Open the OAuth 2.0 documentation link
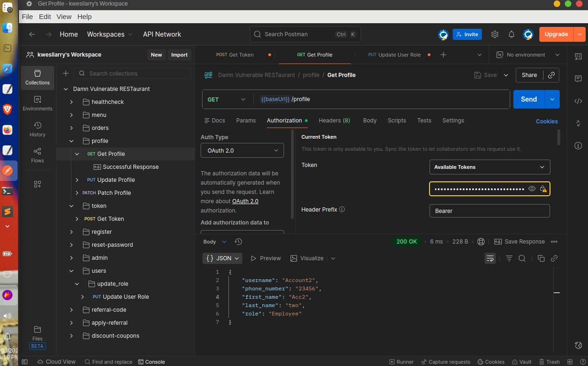The image size is (588, 366). pyautogui.click(x=245, y=201)
